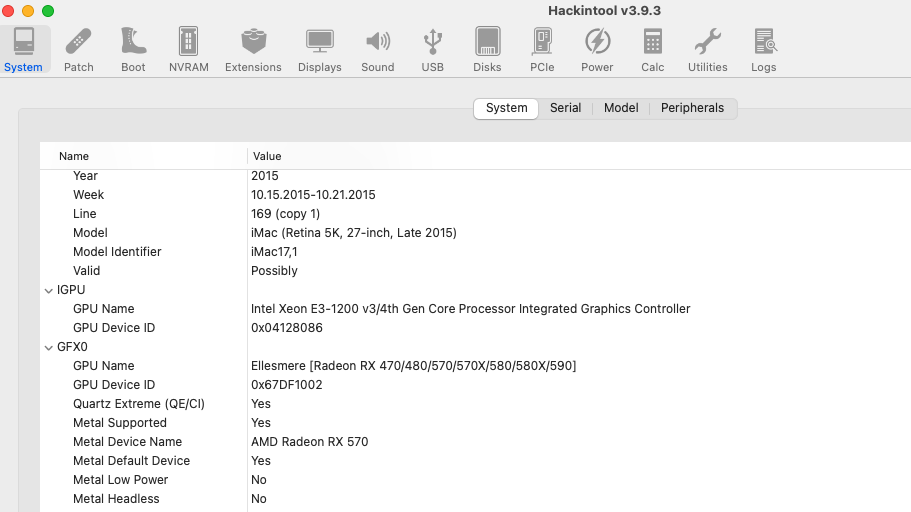Select the Metal Supported row
The width and height of the screenshot is (911, 512).
pyautogui.click(x=475, y=423)
